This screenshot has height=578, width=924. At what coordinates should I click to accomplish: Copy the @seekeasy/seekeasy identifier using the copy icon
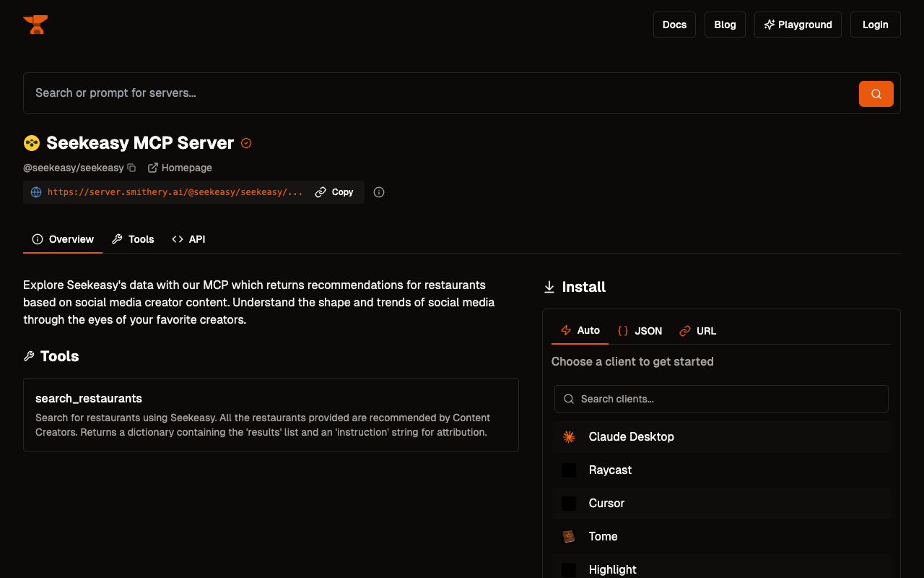(x=131, y=168)
